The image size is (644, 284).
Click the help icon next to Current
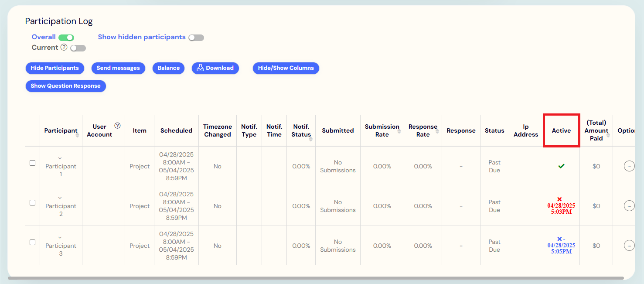click(x=64, y=48)
